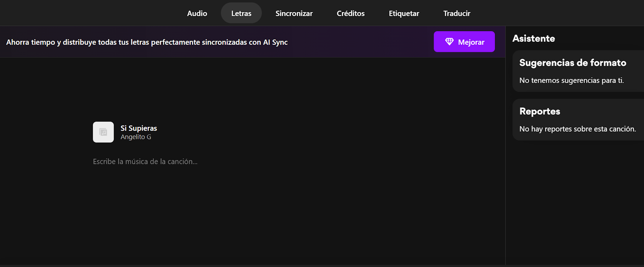Click the words "AI Sync" in banner
The image size is (644, 267).
coord(275,42)
